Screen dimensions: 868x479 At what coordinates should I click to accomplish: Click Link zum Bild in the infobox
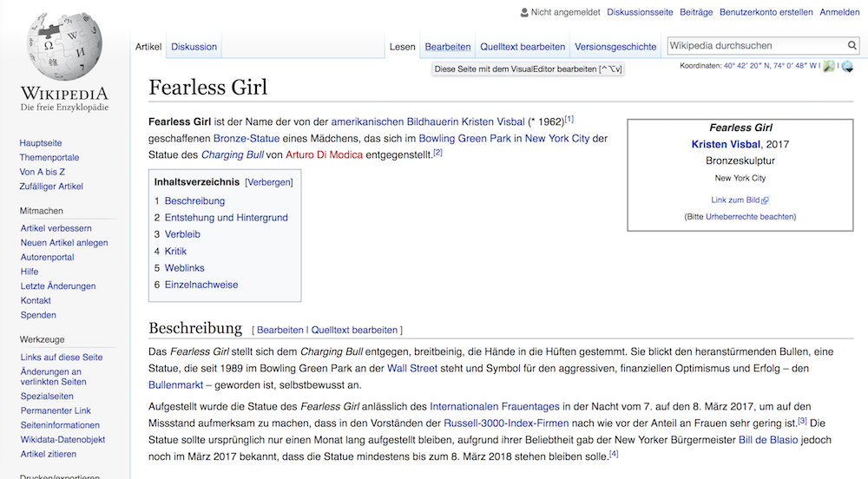pos(735,200)
